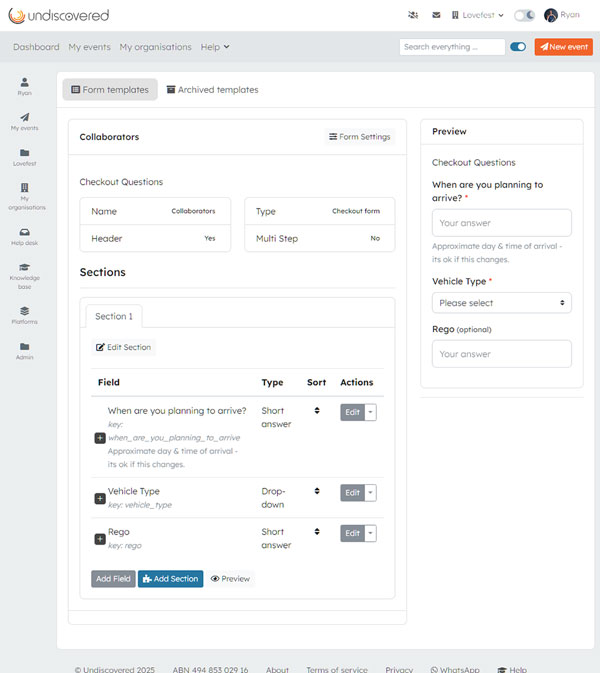Viewport: 600px width, 673px height.
Task: Click arrival answer input in preview
Action: (x=502, y=223)
